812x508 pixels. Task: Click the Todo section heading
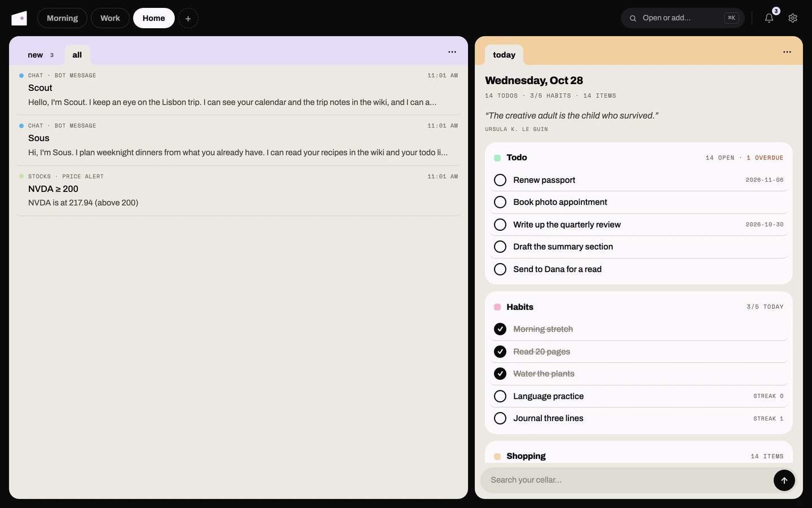(517, 157)
